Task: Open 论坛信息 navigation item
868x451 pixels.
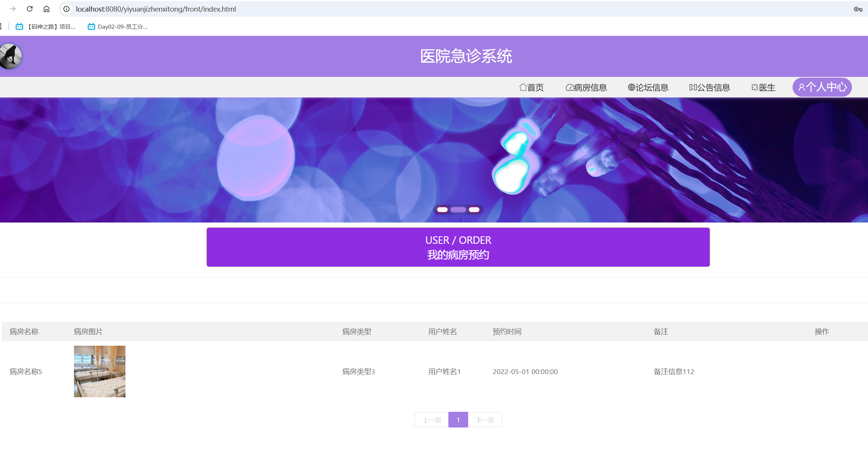Action: (648, 87)
